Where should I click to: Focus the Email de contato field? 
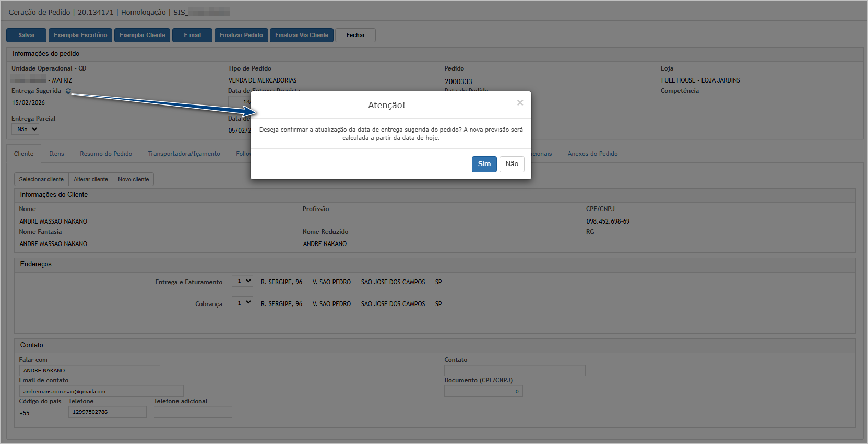pos(101,391)
